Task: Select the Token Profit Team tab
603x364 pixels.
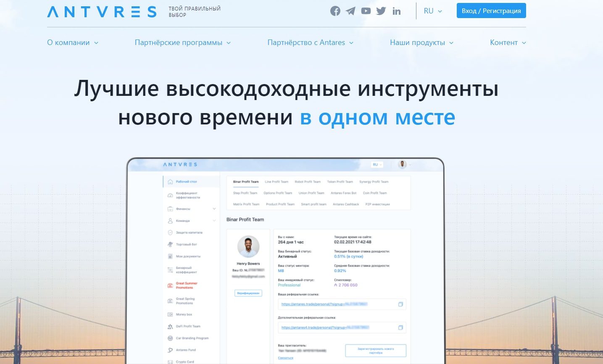Action: point(340,182)
